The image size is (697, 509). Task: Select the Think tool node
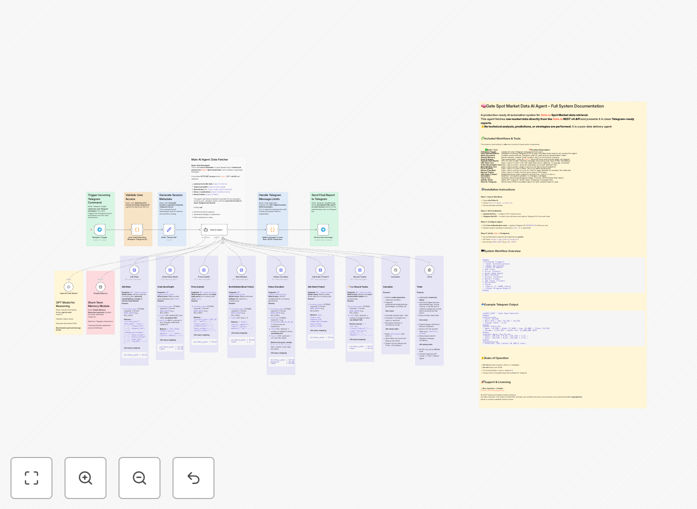click(429, 270)
